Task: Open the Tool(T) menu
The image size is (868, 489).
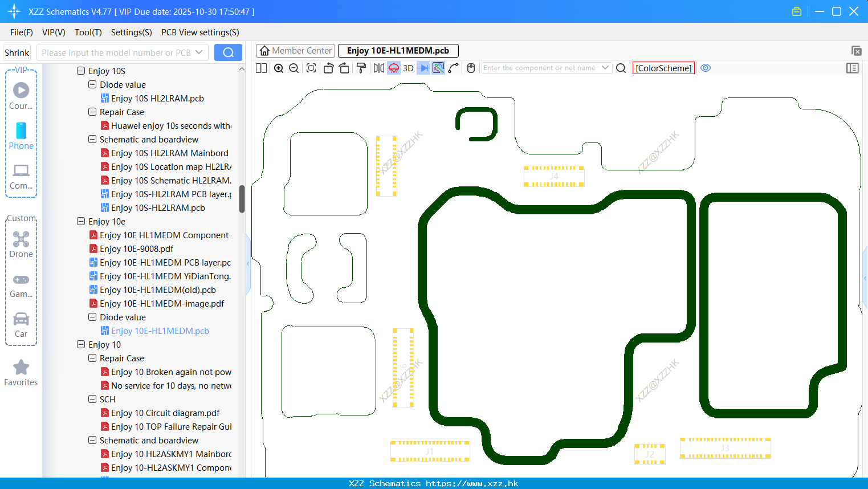Action: click(x=88, y=32)
